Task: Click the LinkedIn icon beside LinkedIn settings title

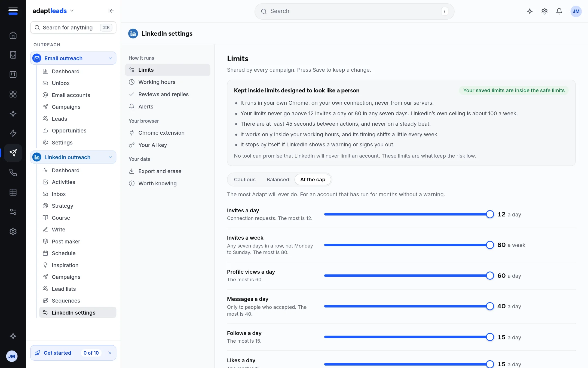Action: tap(133, 34)
